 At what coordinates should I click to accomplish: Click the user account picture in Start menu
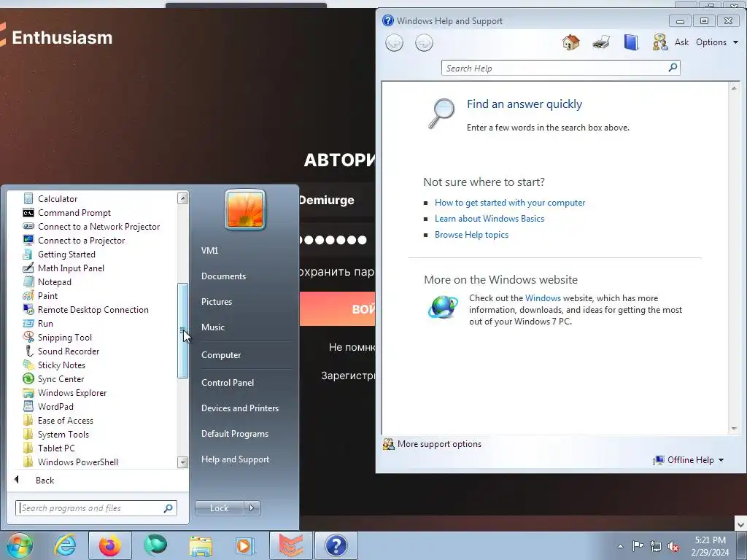(x=245, y=209)
